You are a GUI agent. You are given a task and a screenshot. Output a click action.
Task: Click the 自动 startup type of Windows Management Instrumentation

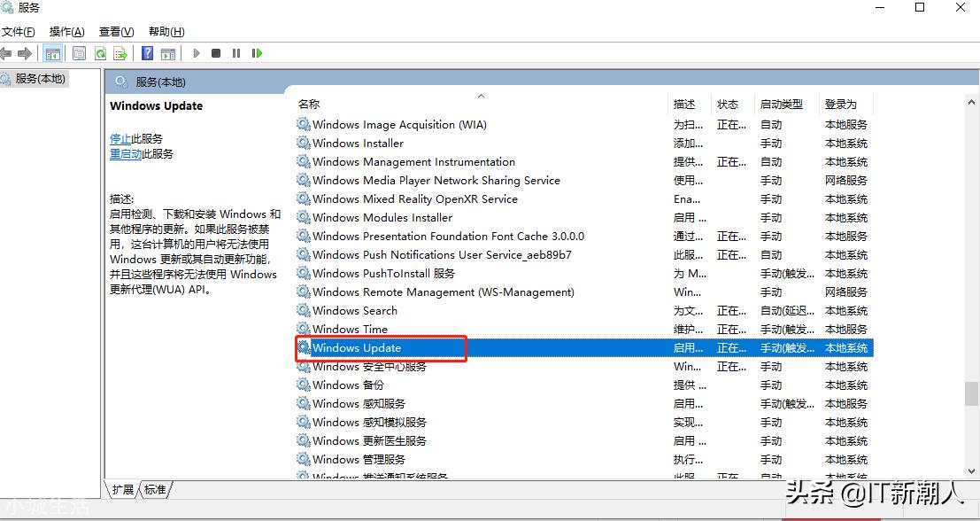(x=771, y=162)
